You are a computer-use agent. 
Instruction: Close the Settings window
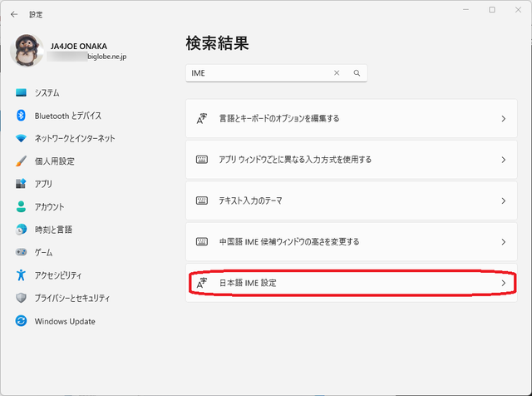518,10
